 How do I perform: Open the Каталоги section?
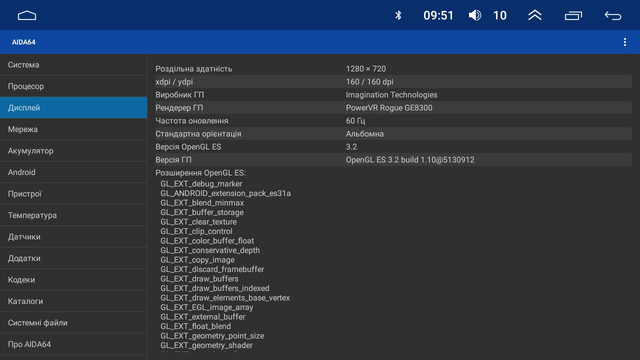point(73,301)
